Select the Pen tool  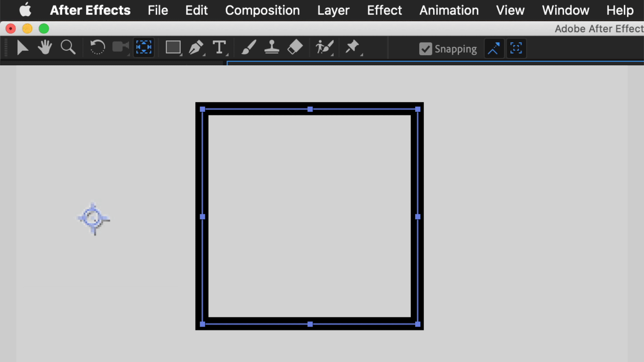(x=196, y=48)
